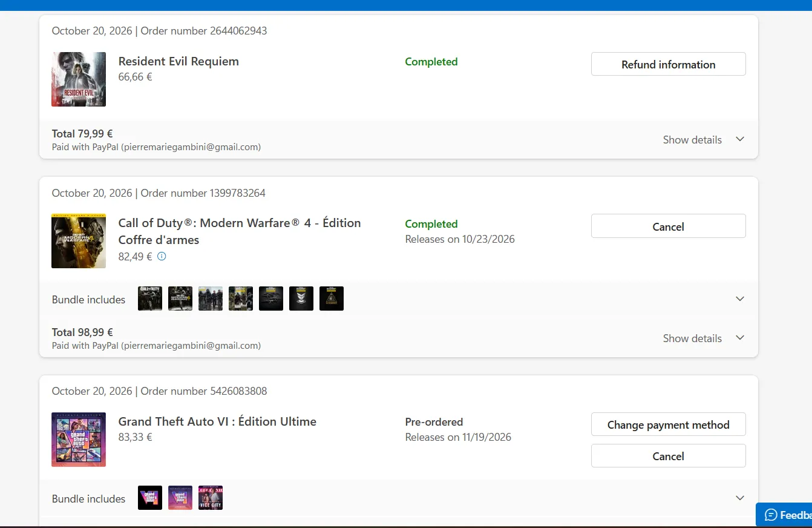
Task: Select order number 1399783264 text
Action: click(203, 193)
